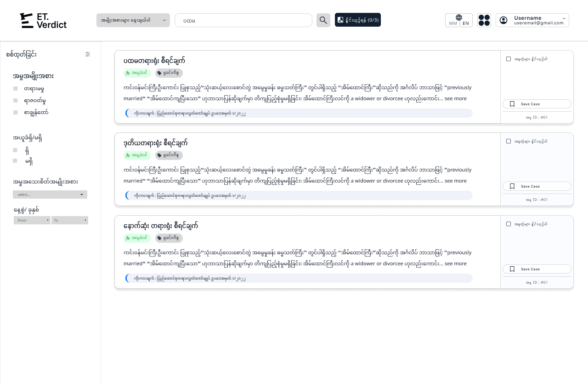
Task: Click see more on the first case summary
Action: click(x=455, y=98)
